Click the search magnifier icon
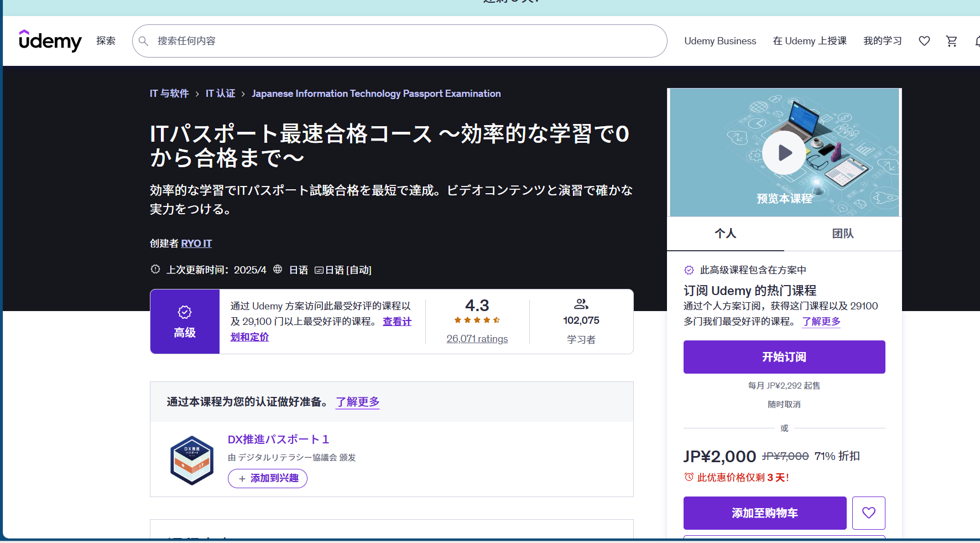The image size is (980, 543). [144, 41]
